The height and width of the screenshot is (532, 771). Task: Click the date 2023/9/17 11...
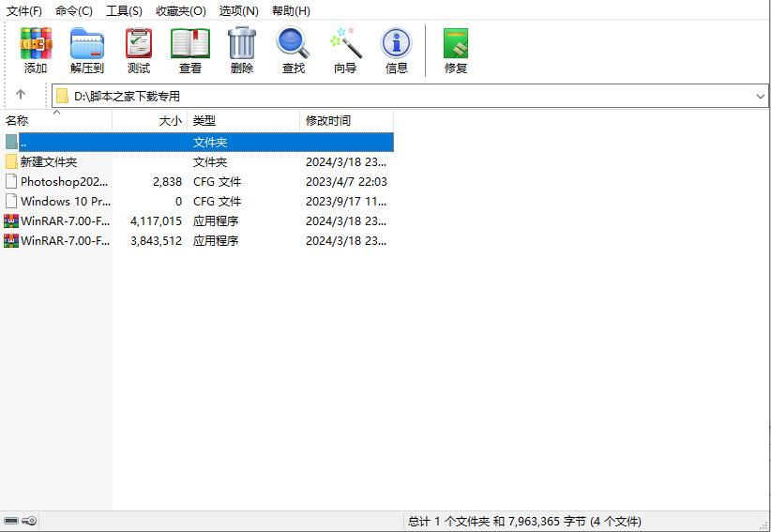click(x=346, y=201)
